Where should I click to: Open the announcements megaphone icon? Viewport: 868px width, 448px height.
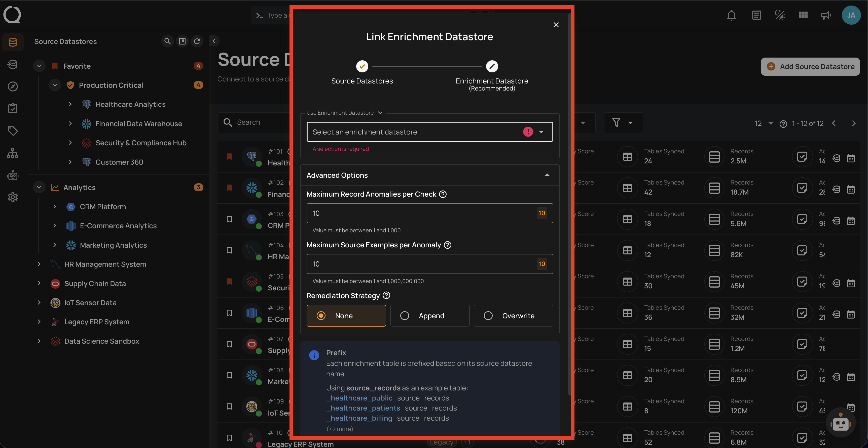tap(825, 15)
